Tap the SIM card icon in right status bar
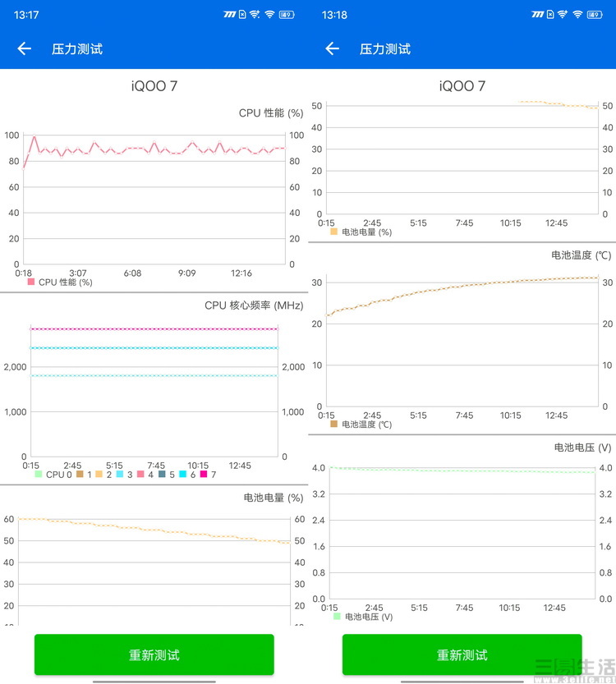This screenshot has height=684, width=616. click(550, 15)
